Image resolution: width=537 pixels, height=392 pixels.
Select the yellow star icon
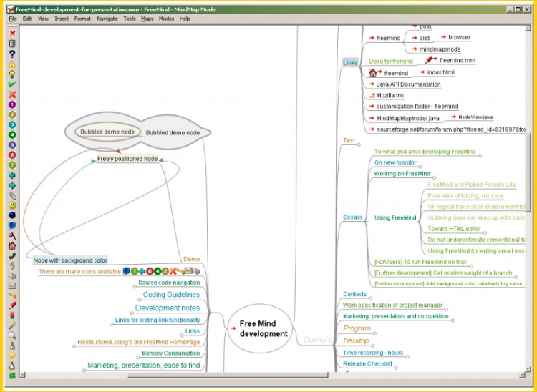(12, 355)
